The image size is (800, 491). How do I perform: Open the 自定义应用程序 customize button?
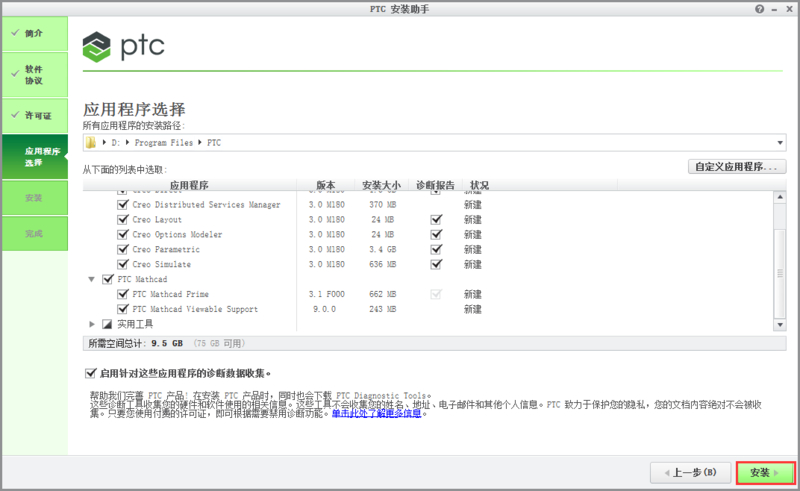(x=737, y=167)
